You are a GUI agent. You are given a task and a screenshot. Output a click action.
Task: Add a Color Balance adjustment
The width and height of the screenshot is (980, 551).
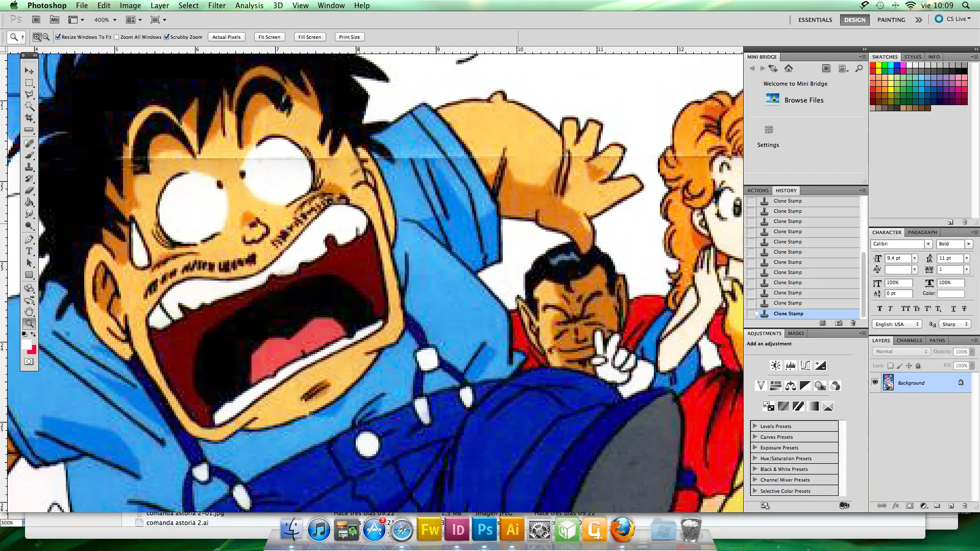(x=791, y=386)
